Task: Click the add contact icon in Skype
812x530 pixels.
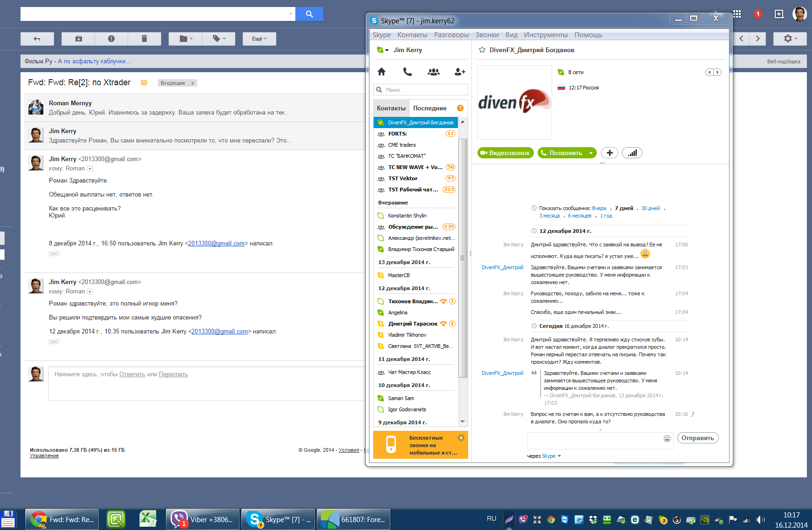Action: pos(460,72)
